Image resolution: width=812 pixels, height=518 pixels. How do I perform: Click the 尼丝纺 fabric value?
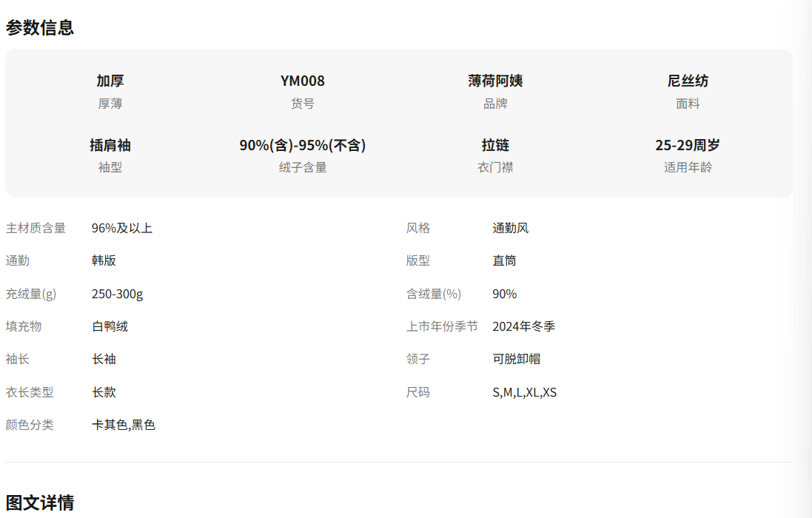coord(688,81)
